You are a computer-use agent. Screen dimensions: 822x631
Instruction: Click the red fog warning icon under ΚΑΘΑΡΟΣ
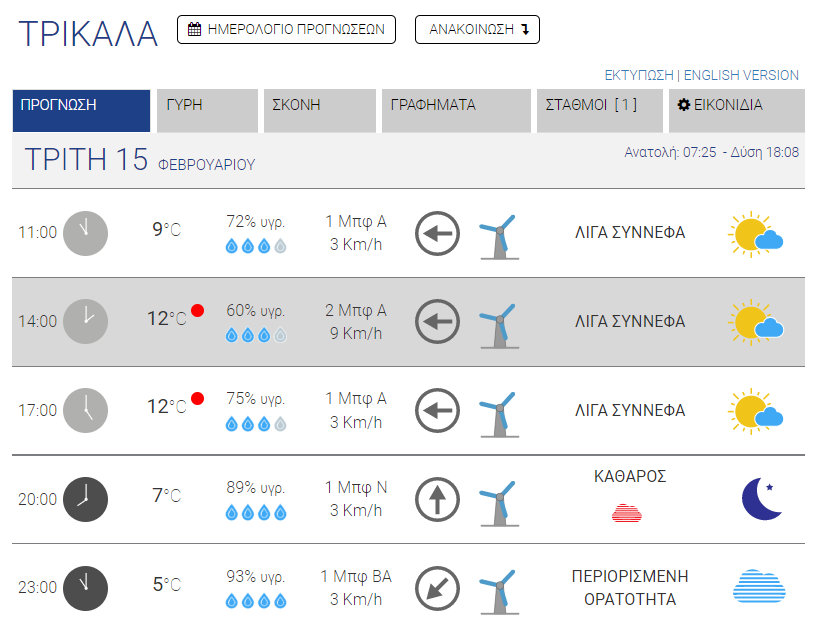tap(627, 513)
